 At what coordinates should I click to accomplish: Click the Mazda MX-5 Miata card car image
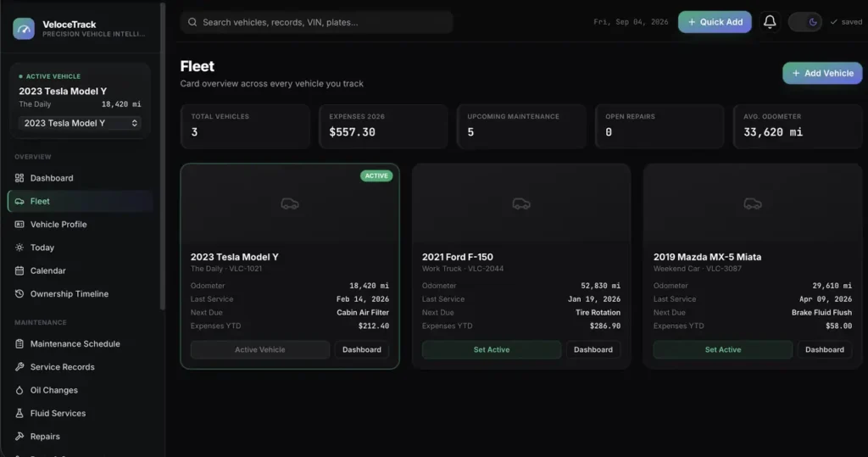(753, 203)
